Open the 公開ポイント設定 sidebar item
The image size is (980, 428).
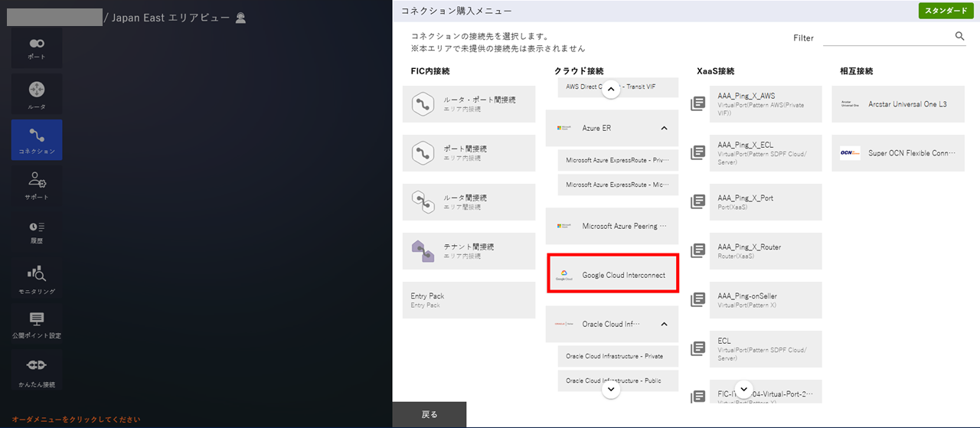point(37,325)
